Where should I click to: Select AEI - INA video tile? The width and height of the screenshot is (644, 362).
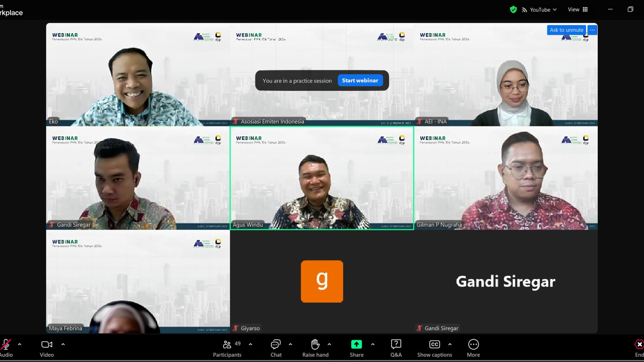tap(506, 74)
